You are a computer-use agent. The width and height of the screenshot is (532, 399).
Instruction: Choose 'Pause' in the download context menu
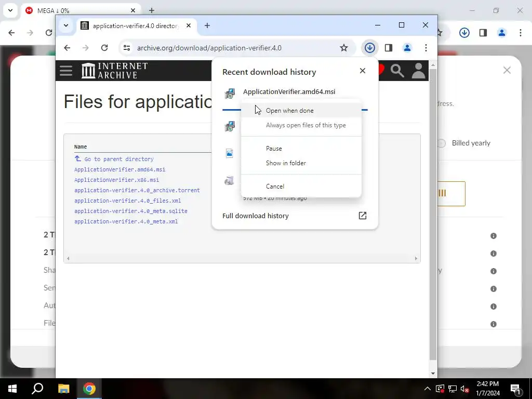coord(301,149)
